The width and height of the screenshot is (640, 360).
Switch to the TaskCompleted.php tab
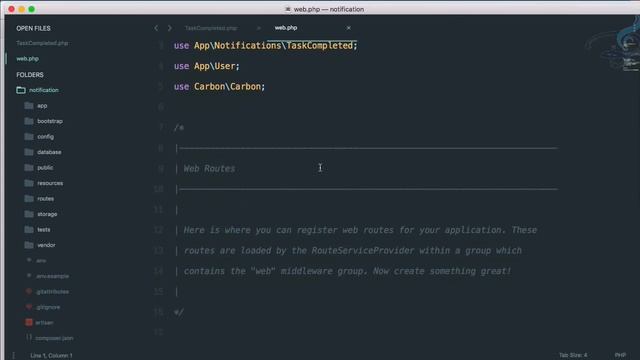(x=211, y=28)
